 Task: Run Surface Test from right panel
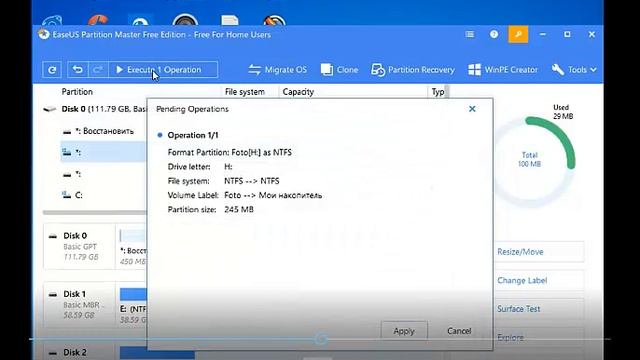[538, 309]
